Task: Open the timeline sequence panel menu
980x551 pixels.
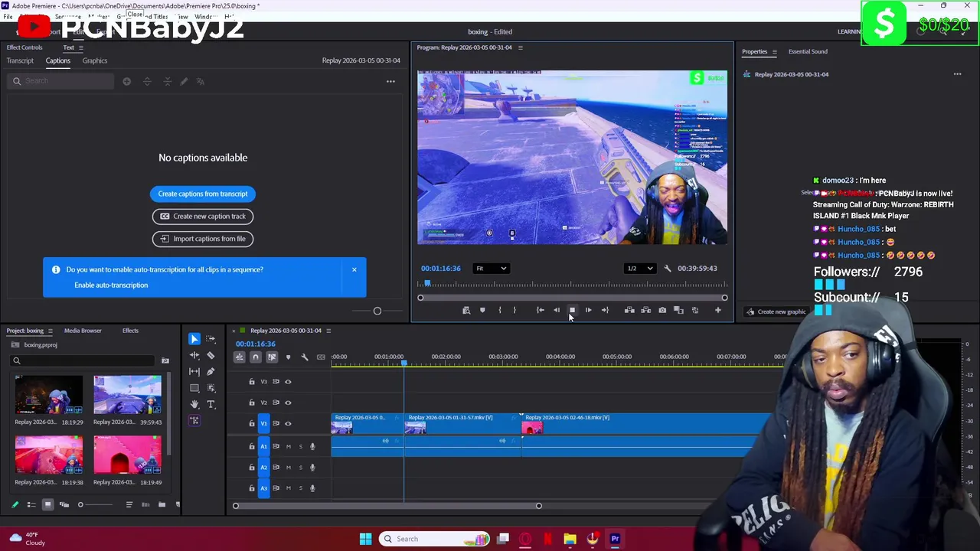Action: [328, 331]
